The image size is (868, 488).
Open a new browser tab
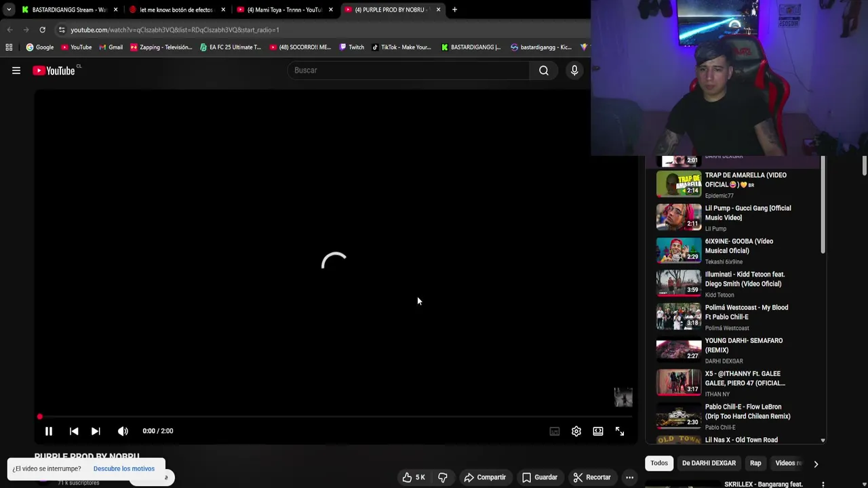coord(454,9)
